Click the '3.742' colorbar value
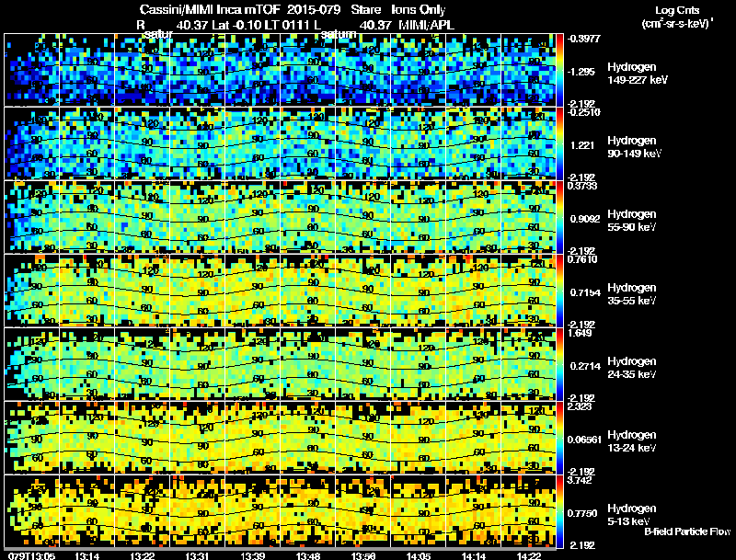736x560 pixels. tap(580, 480)
